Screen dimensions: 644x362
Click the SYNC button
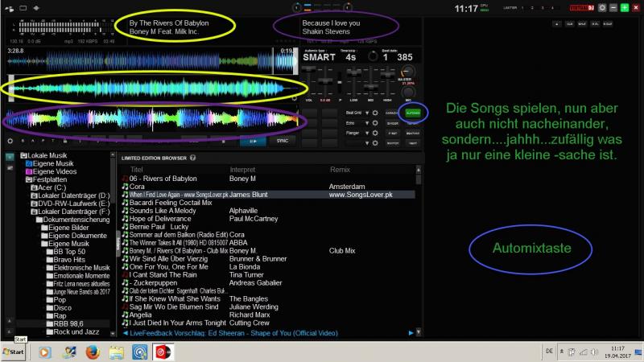(283, 141)
